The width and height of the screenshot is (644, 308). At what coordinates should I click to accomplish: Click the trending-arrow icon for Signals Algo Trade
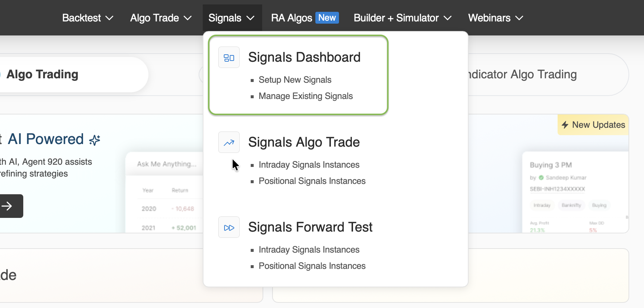coord(229,142)
